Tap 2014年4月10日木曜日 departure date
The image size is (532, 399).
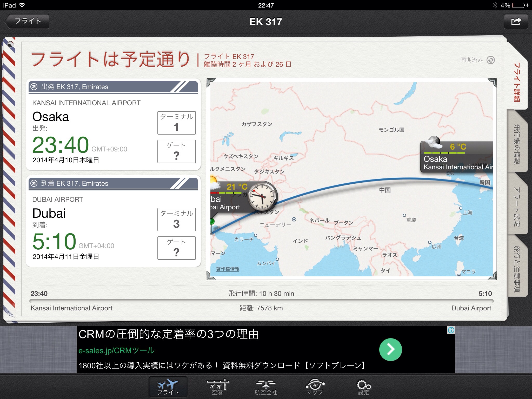click(x=66, y=160)
